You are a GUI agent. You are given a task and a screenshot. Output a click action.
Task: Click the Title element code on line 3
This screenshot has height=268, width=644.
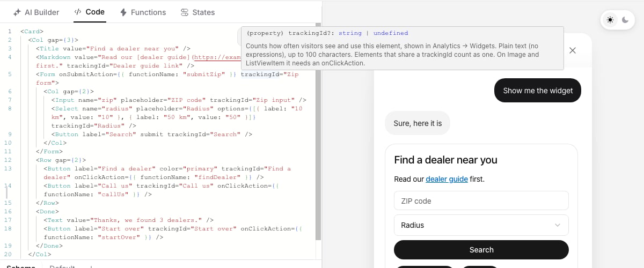point(113,48)
